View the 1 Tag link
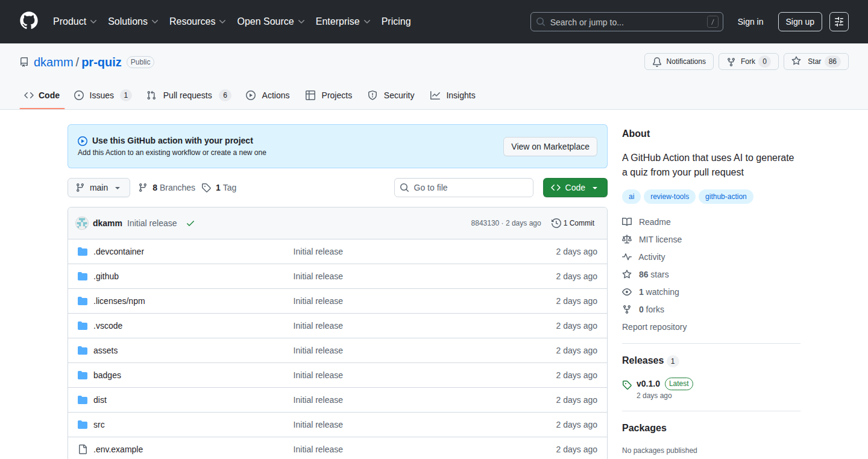This screenshot has height=459, width=868. (x=219, y=188)
